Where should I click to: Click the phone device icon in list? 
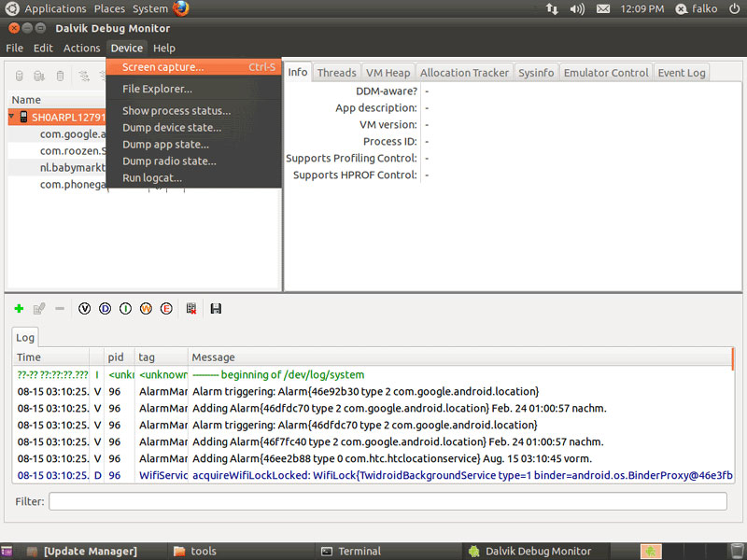(x=23, y=118)
